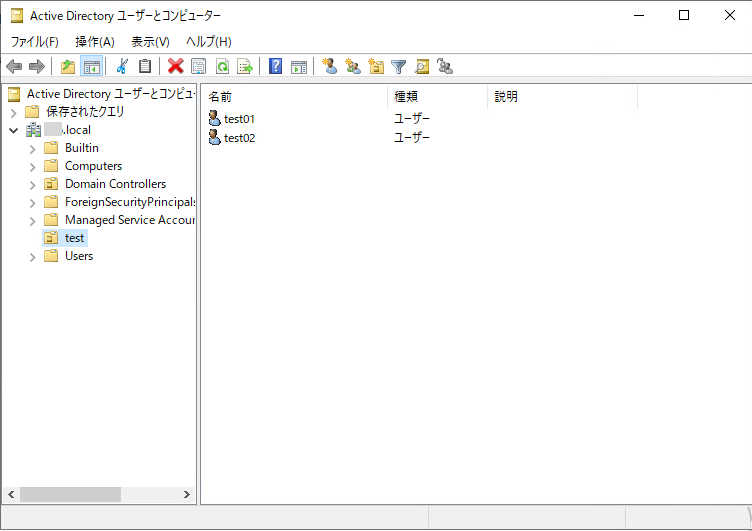Open the 操作(A) menu
Screen dimensions: 752x531
pyautogui.click(x=94, y=42)
